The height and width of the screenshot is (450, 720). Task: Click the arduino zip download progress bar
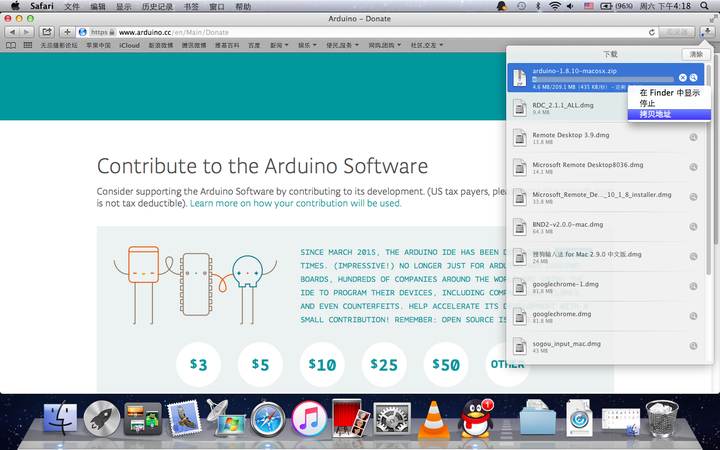coord(603,79)
